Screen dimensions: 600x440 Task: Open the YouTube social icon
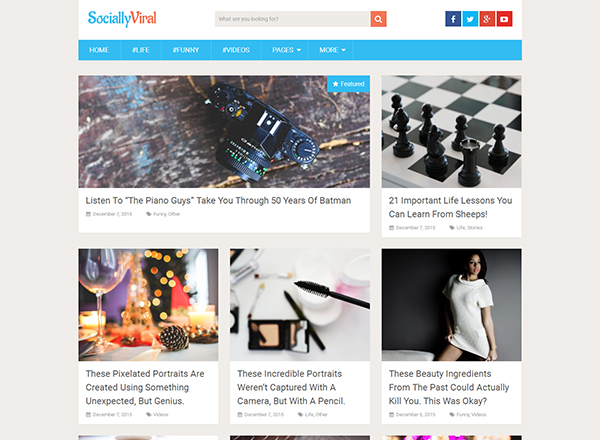[x=504, y=19]
